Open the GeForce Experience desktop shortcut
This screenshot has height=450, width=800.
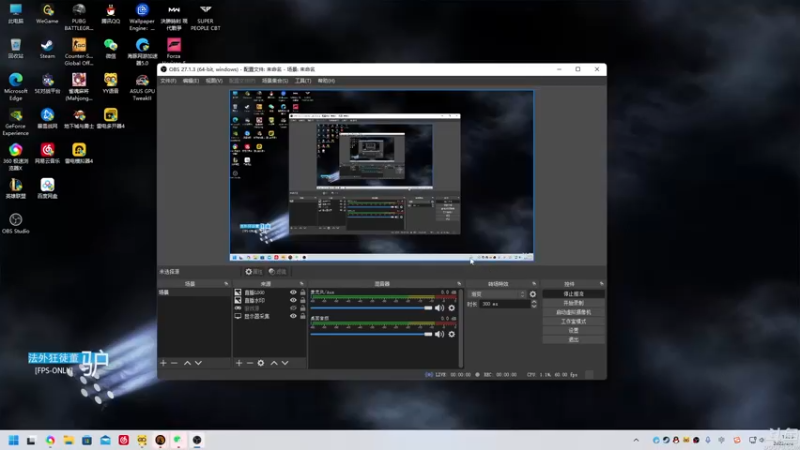(15, 122)
